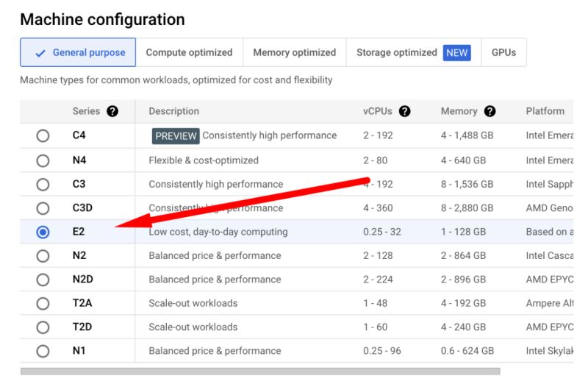Click the '8 - 1,536 GB' memory value

467,184
